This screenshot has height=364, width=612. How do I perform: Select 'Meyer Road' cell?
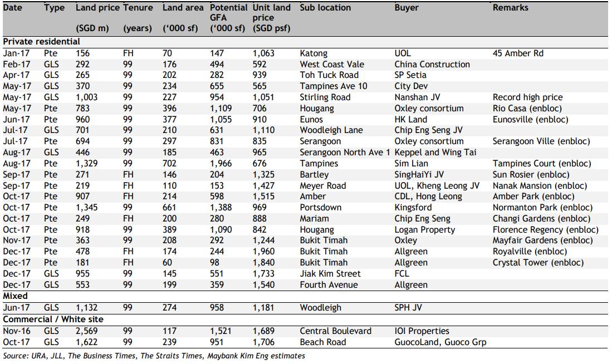323,186
